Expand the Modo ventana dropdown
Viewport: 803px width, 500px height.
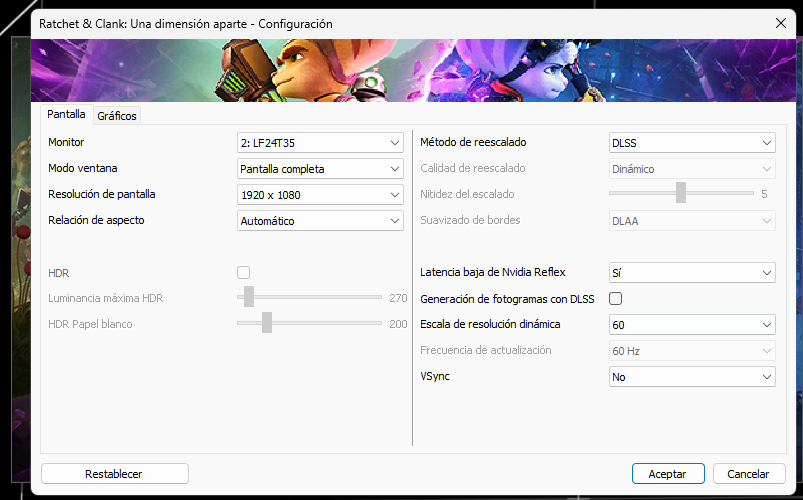point(320,169)
